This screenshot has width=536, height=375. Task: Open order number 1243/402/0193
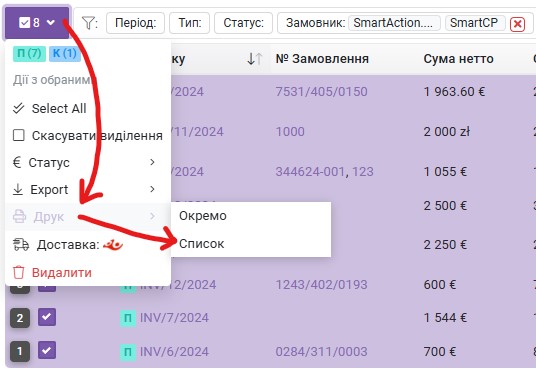coord(321,285)
